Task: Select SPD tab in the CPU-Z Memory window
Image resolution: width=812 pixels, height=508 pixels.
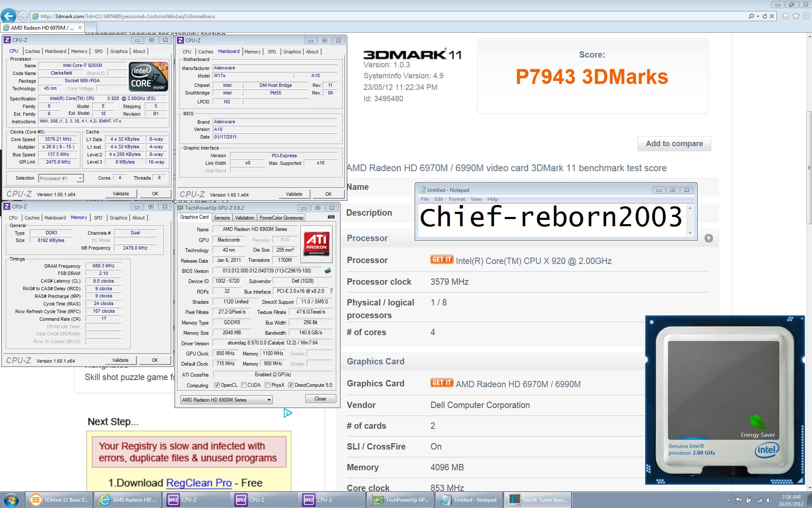Action: 98,218
